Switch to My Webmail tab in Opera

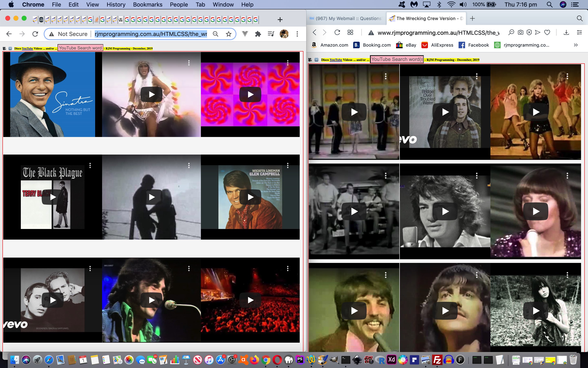tap(346, 18)
